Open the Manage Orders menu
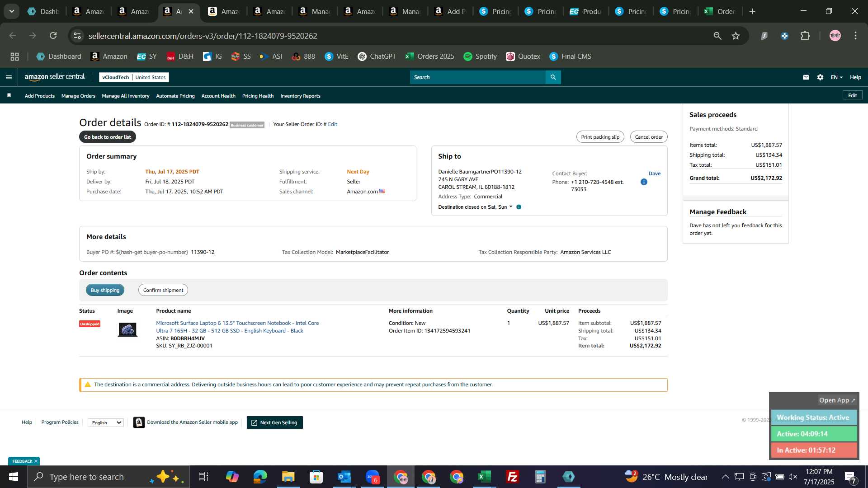 78,96
